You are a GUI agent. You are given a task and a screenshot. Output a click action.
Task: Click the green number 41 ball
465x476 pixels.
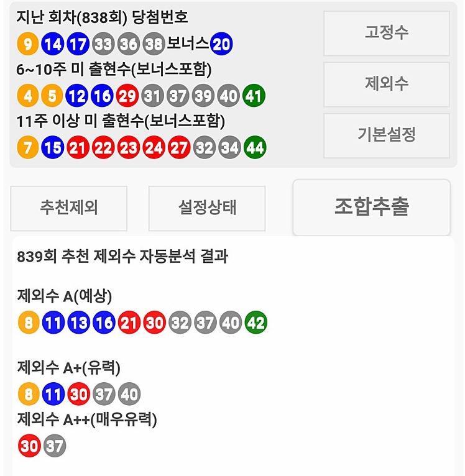tap(254, 96)
